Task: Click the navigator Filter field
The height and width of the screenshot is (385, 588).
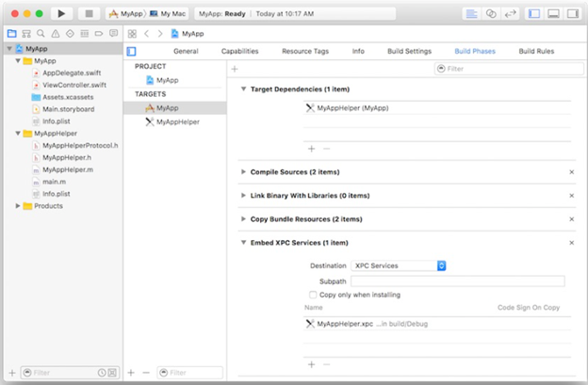Action: pos(70,373)
